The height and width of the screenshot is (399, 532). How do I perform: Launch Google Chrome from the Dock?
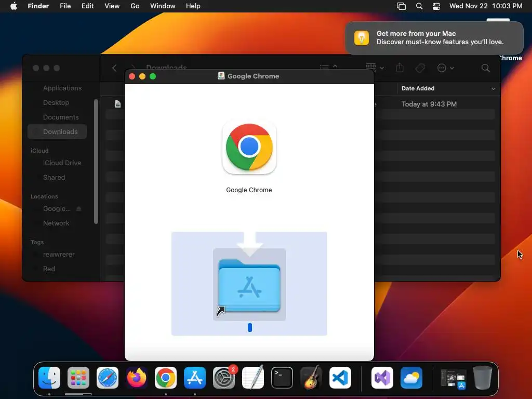(x=166, y=378)
